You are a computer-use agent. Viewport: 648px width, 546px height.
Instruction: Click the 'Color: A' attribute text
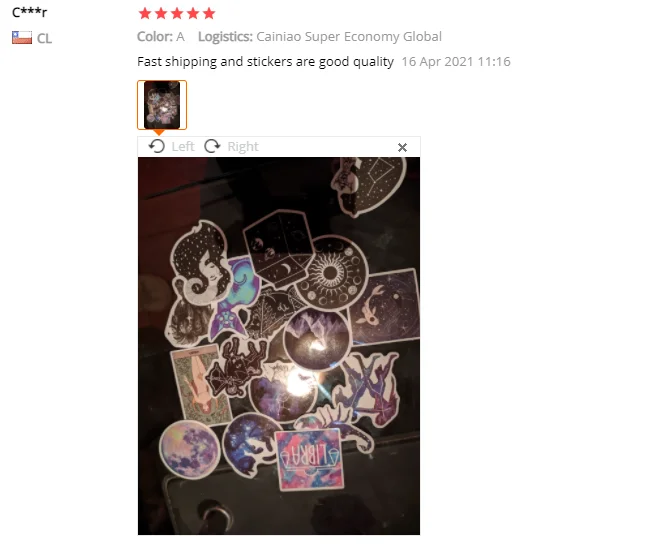click(x=161, y=37)
